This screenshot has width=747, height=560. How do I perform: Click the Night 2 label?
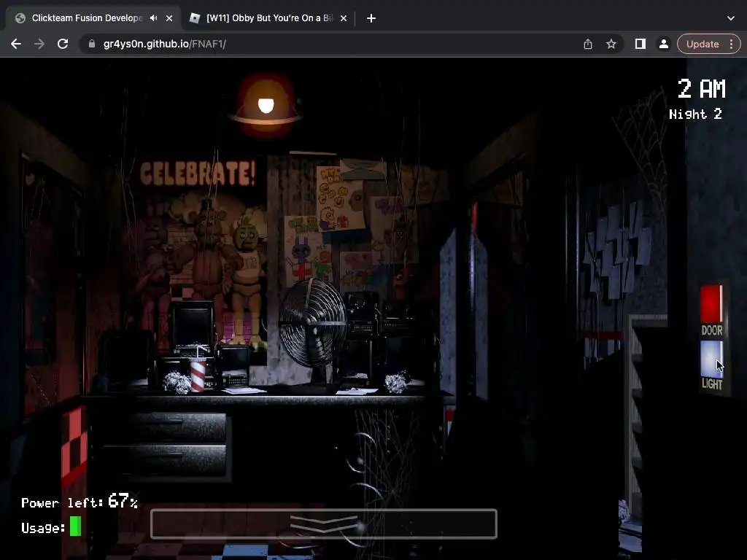click(x=695, y=114)
